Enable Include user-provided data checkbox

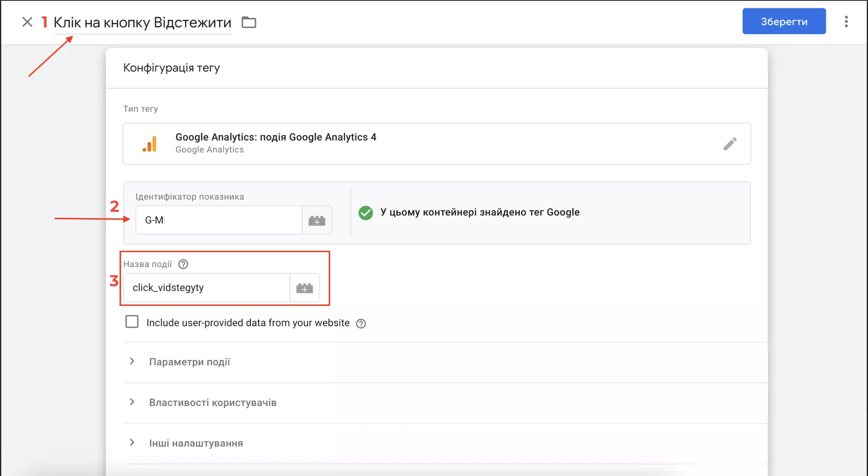pos(132,322)
